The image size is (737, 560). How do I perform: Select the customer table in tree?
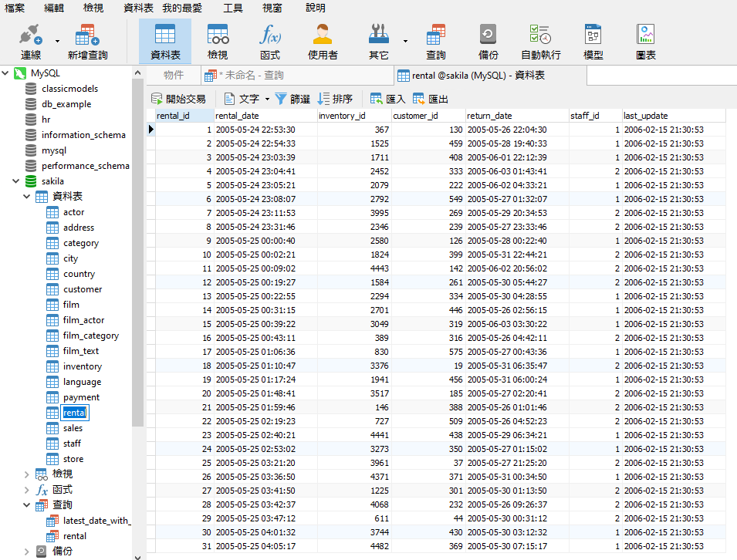coord(83,289)
